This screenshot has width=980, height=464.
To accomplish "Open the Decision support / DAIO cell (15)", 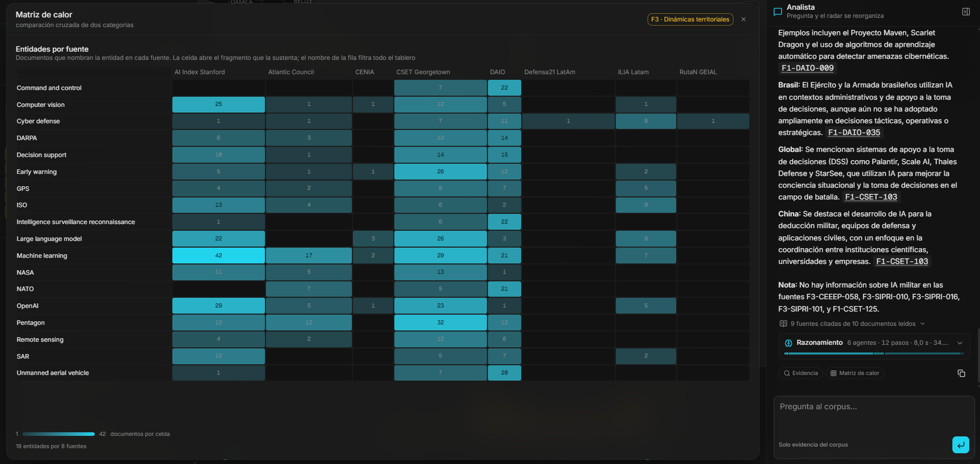I will (504, 154).
